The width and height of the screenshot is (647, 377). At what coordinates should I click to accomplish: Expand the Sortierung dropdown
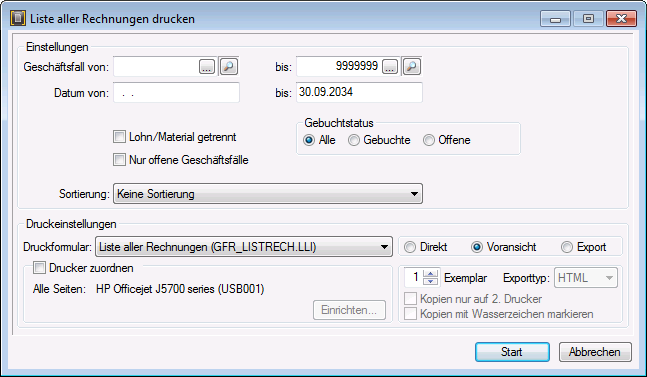(x=268, y=194)
